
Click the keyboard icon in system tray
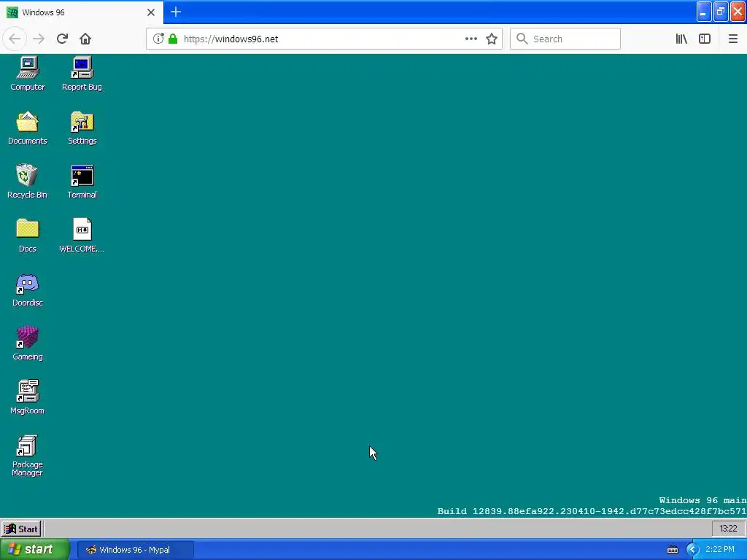[x=672, y=550]
